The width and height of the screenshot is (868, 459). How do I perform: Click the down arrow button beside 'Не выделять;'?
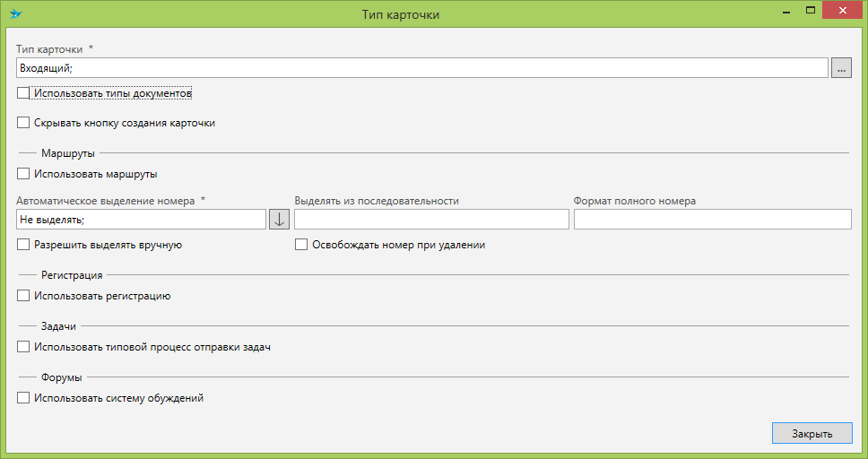(279, 220)
